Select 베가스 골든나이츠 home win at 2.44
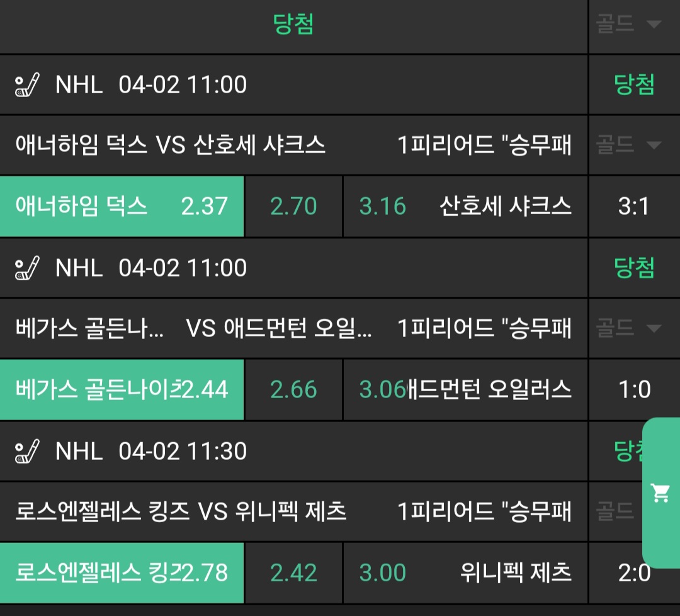680x616 pixels. coord(122,390)
